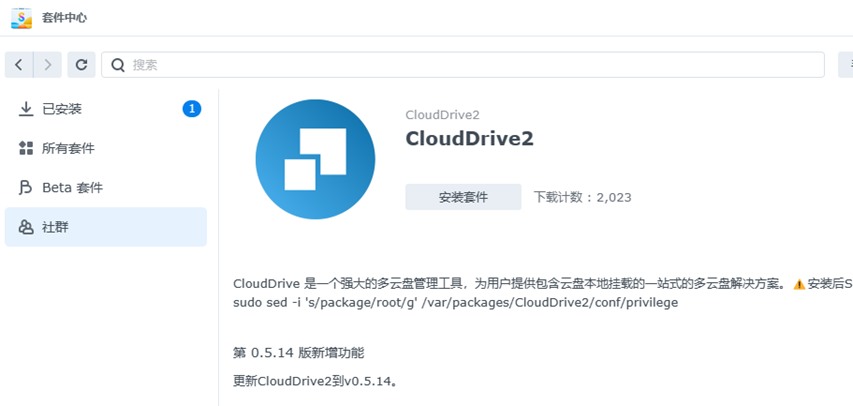Go back with the left arrow button
The width and height of the screenshot is (853, 406).
(x=19, y=65)
